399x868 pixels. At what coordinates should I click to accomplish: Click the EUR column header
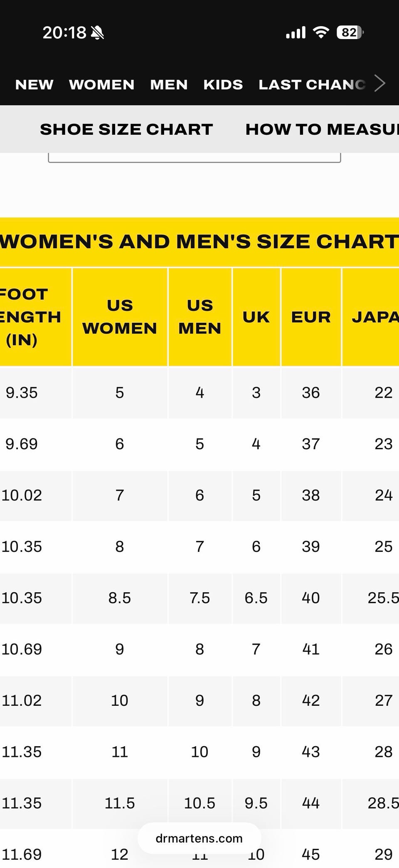click(x=311, y=317)
